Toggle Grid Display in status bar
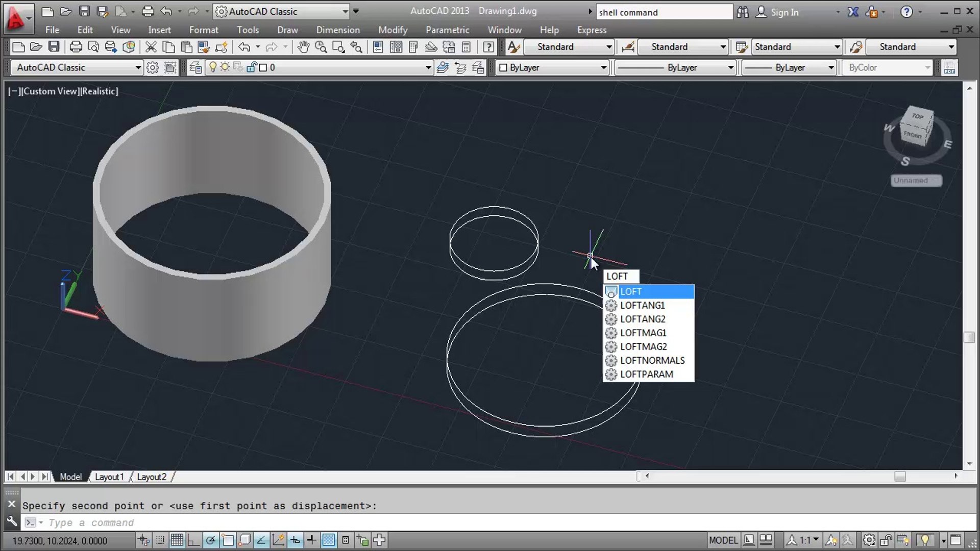The image size is (980, 551). pos(177,540)
